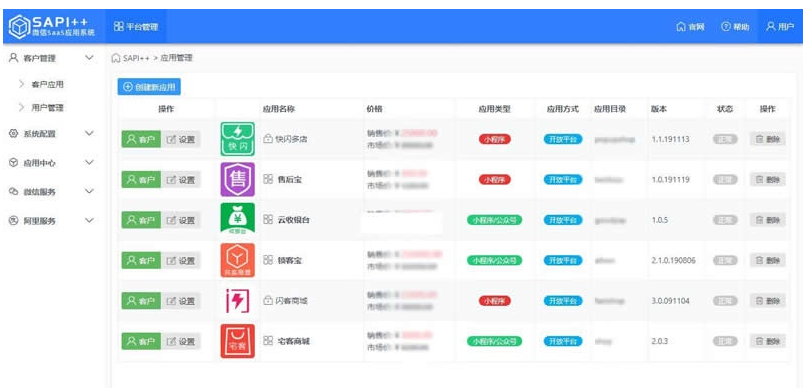Click grid icon beside 售后宝
Image resolution: width=803 pixels, height=388 pixels.
[x=268, y=179]
